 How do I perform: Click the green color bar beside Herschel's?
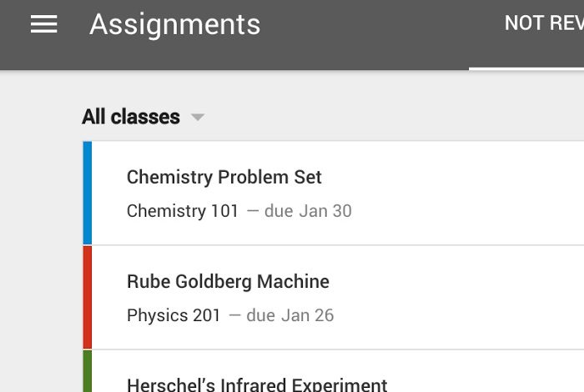tap(88, 371)
